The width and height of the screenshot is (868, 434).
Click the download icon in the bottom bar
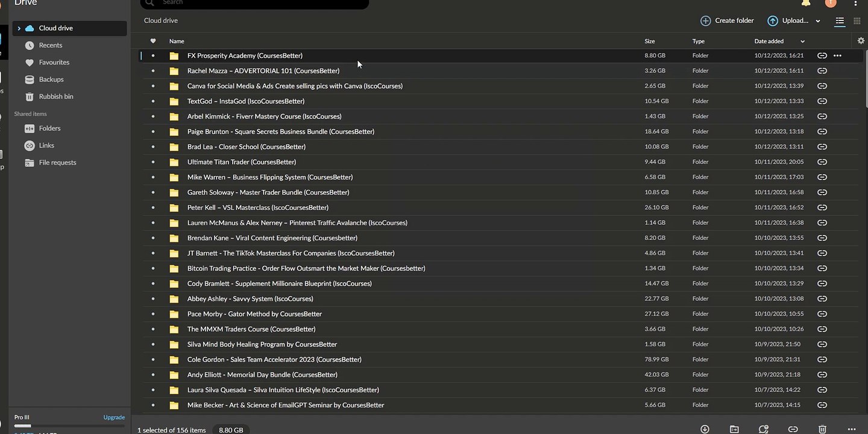(705, 429)
